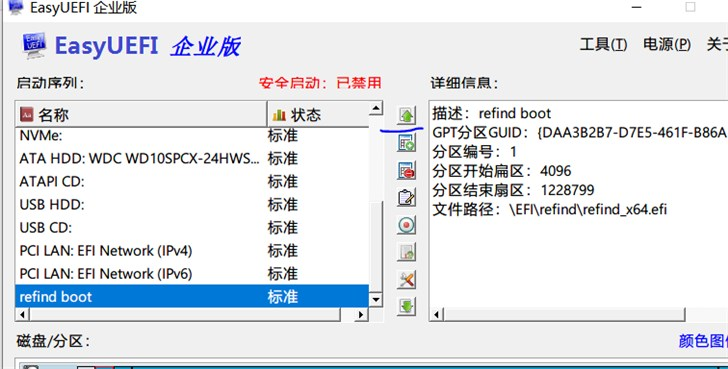The height and width of the screenshot is (369, 728).
Task: Open the 工具(T) menu
Action: 603,45
